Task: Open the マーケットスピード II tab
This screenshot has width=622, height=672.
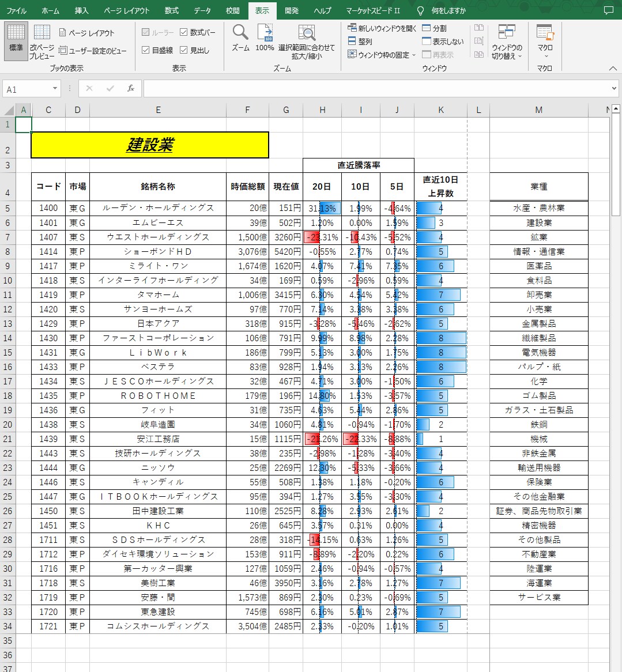Action: click(x=373, y=11)
